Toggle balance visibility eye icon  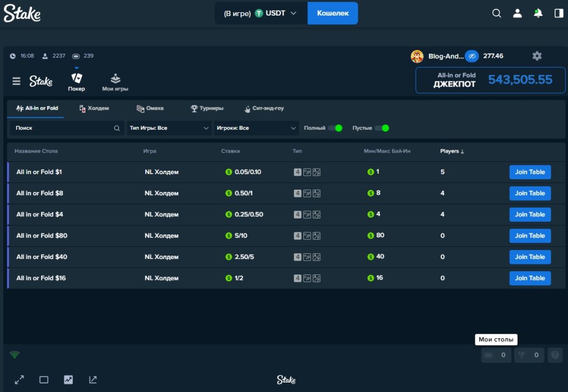coord(471,56)
